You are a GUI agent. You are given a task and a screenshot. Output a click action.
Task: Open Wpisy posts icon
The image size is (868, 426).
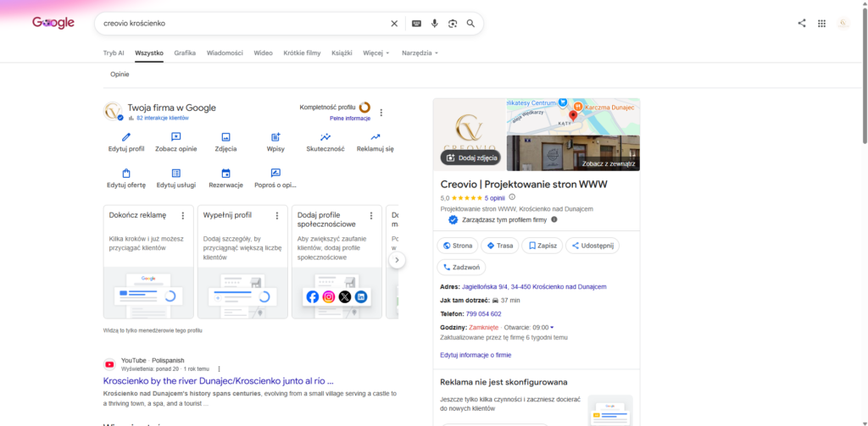tap(275, 136)
